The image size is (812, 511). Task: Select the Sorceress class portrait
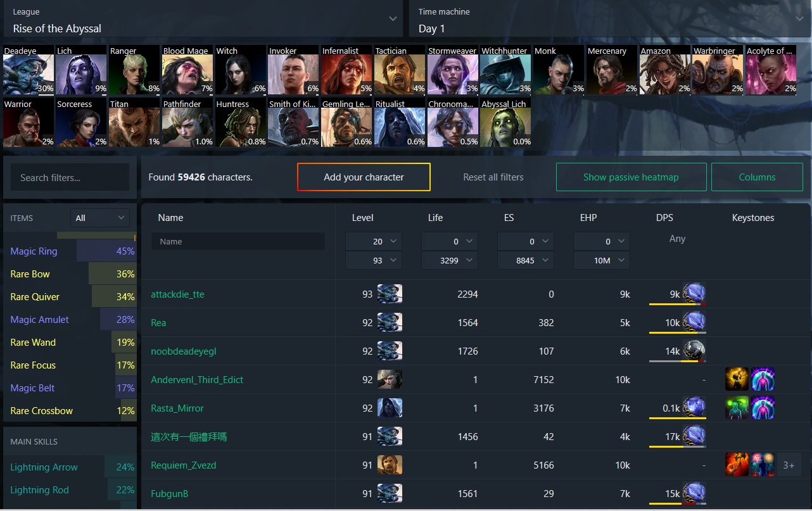click(82, 123)
